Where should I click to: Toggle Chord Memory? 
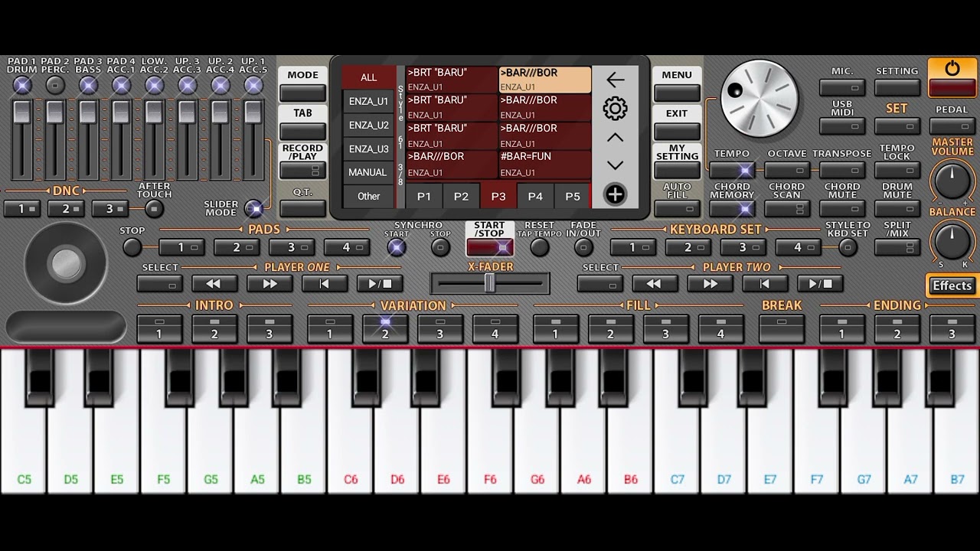point(732,209)
